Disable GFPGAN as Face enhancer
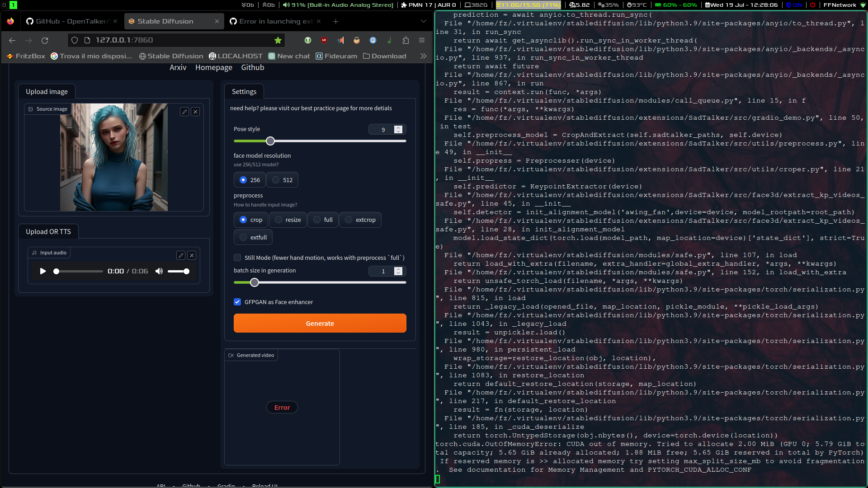This screenshot has width=868, height=488. coord(237,302)
